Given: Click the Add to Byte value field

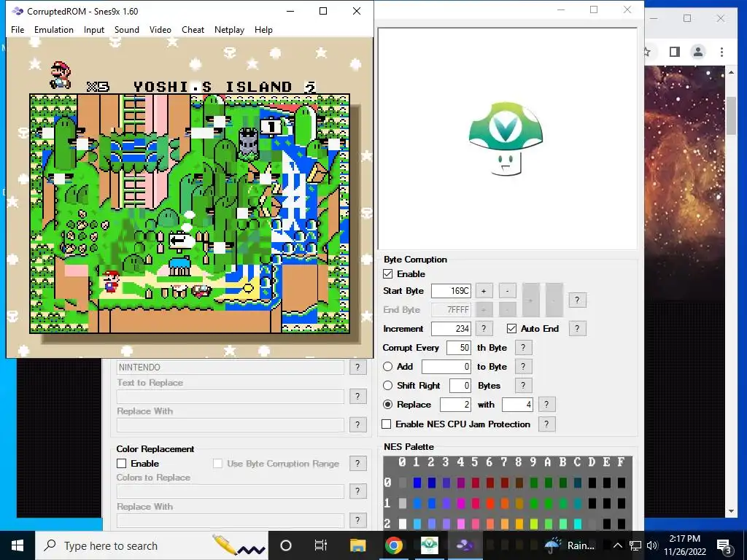Looking at the screenshot, I should (446, 367).
